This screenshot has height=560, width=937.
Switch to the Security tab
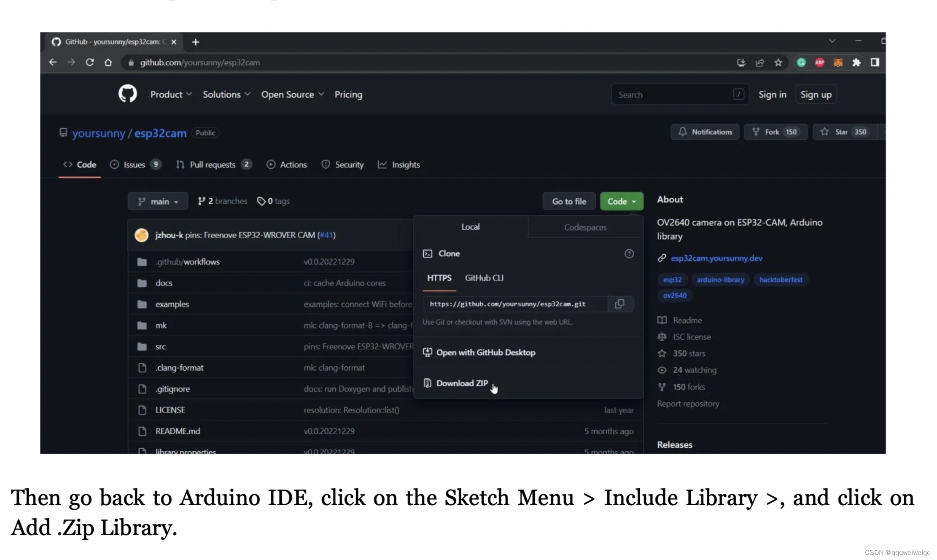pos(342,164)
